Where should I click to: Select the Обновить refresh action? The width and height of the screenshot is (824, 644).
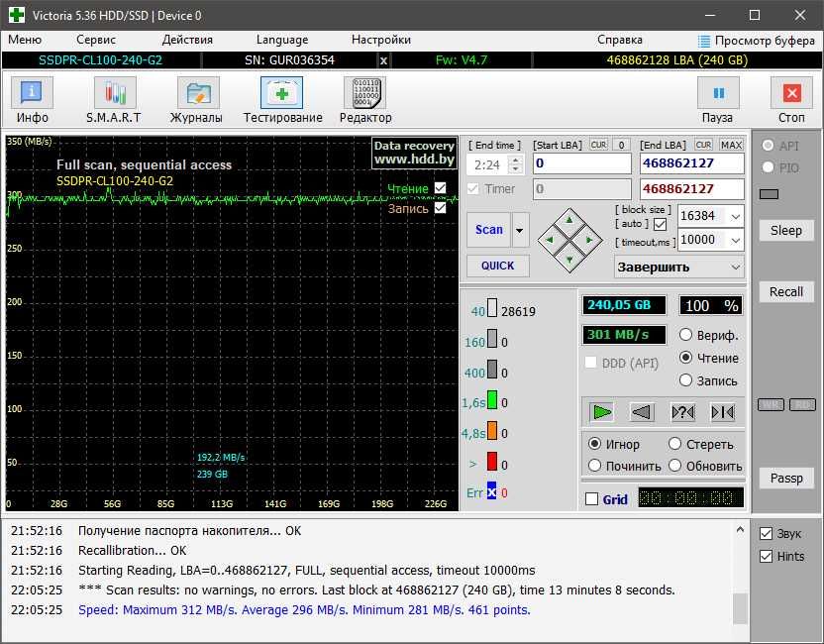coord(674,466)
